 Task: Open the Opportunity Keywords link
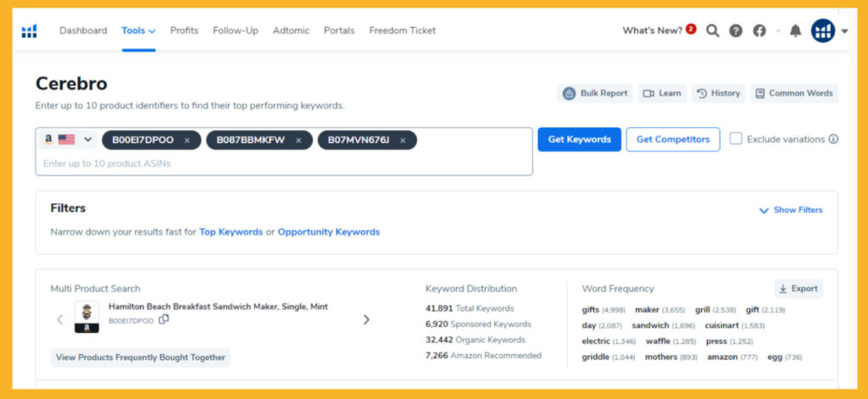point(329,232)
